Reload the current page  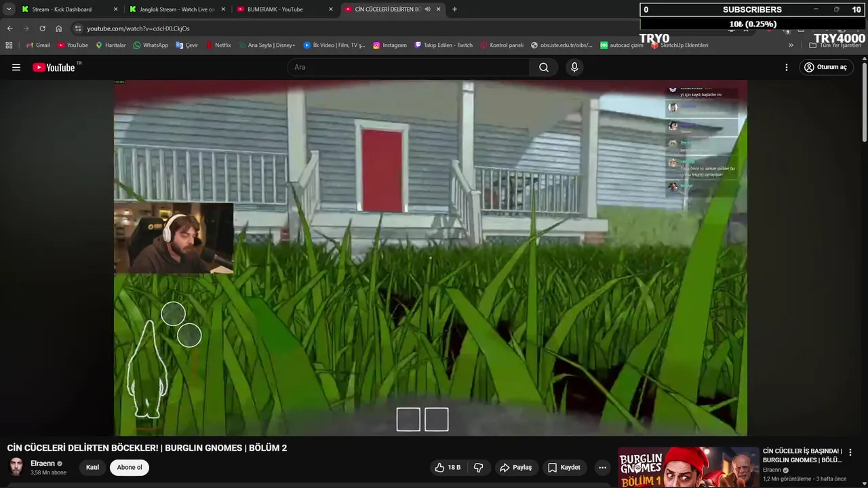(x=42, y=28)
